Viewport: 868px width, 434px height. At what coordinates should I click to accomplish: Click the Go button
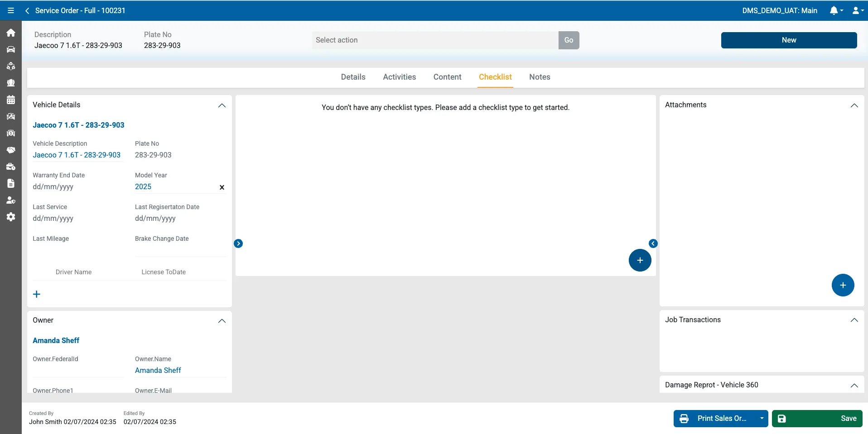pyautogui.click(x=569, y=40)
